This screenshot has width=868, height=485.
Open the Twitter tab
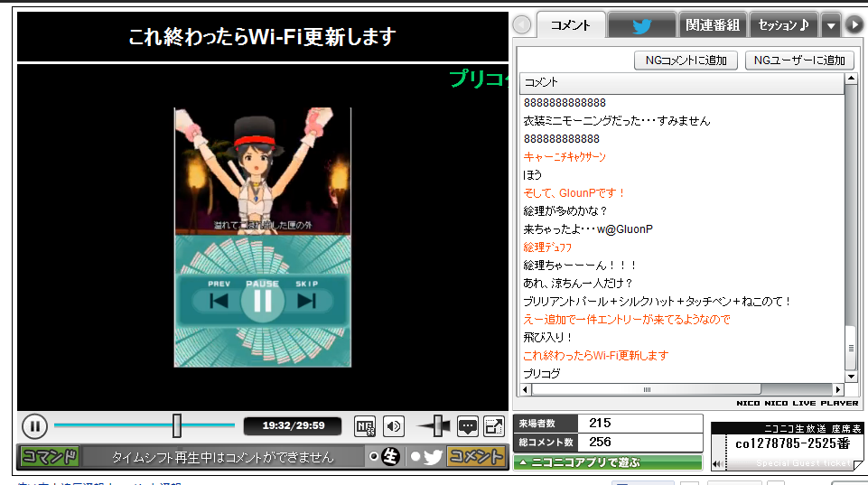click(x=641, y=25)
